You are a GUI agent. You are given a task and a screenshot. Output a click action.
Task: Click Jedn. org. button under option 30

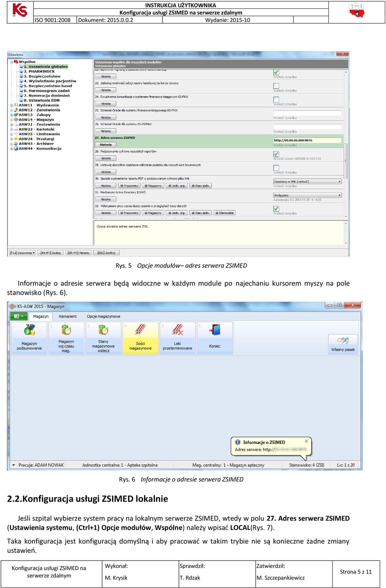[x=177, y=185]
